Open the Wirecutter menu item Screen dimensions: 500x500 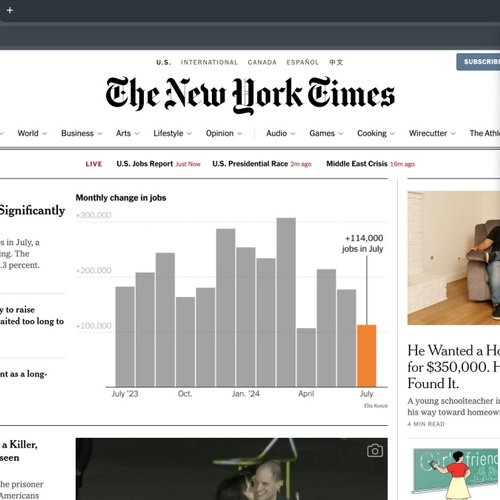pos(428,133)
